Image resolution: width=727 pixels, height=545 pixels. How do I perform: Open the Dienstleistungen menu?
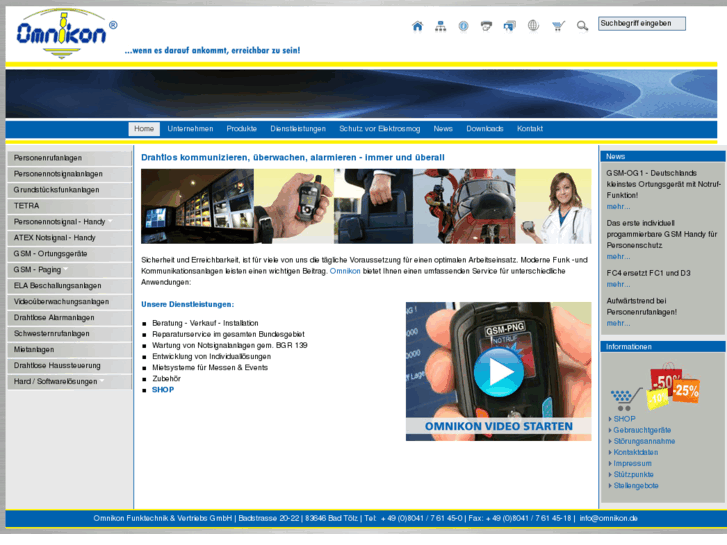click(x=298, y=129)
